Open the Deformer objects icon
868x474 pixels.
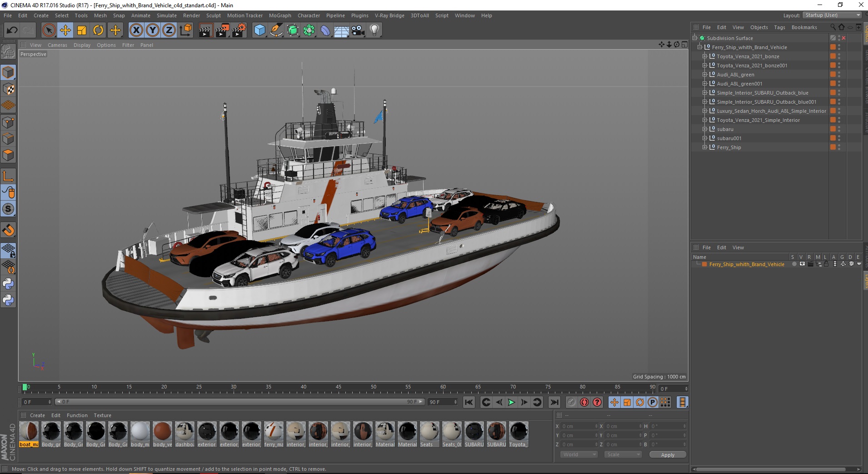click(325, 30)
